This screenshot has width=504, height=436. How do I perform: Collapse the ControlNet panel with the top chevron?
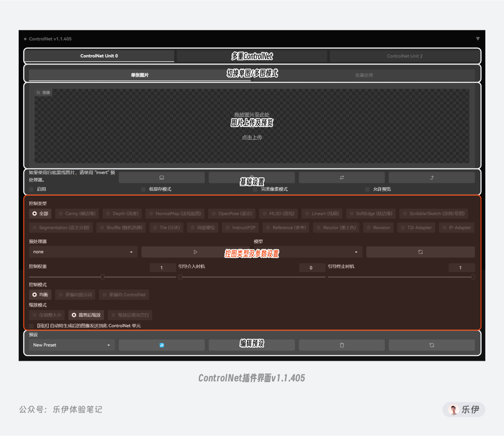pos(477,39)
